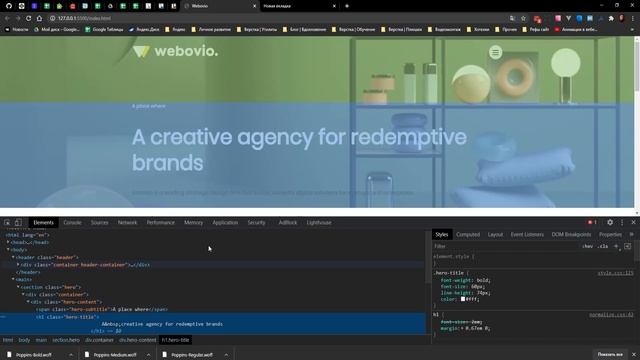Image resolution: width=640 pixels, height=360 pixels.
Task: Close the downloads bar
Action: 633,354
